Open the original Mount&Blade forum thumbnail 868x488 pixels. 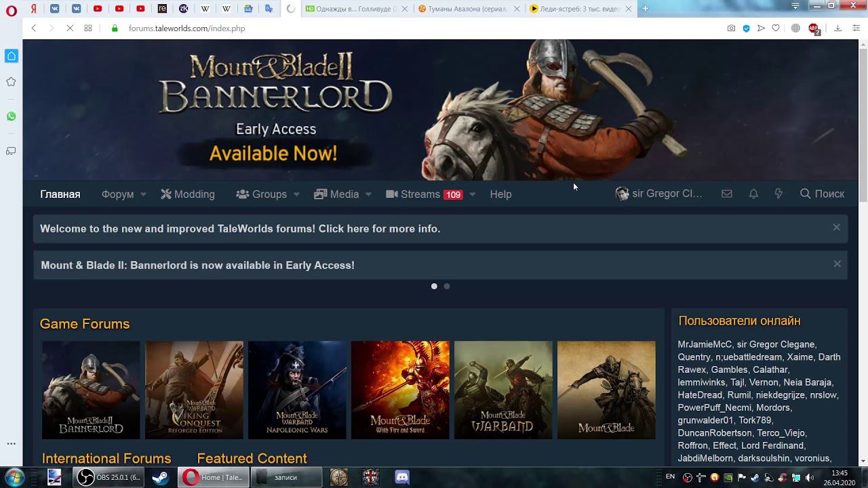[606, 390]
